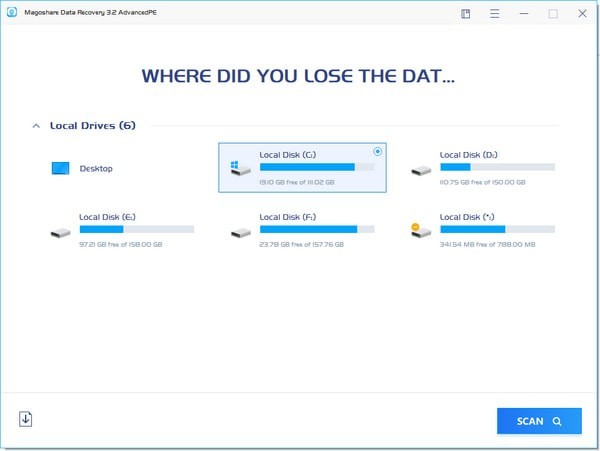Select the Desktop location label
Viewport: 600px width, 451px height.
(96, 169)
